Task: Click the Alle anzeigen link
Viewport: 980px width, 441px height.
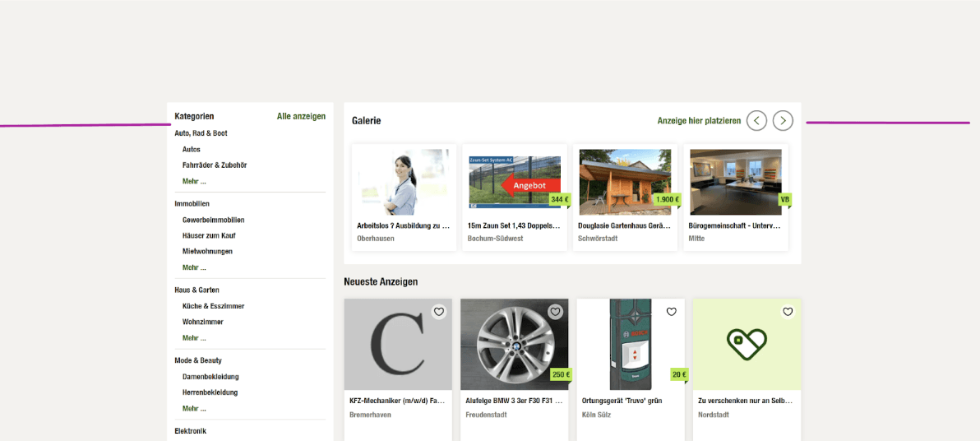Action: pos(301,117)
